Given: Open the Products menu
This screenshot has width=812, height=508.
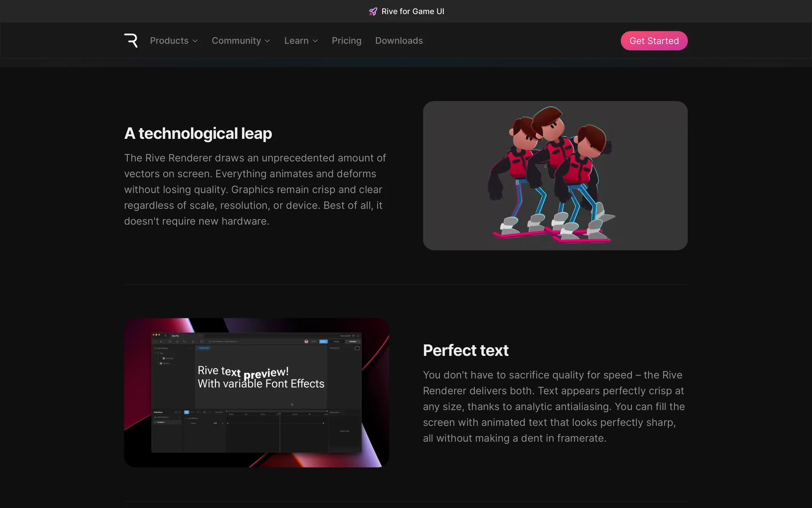Looking at the screenshot, I should coord(169,41).
